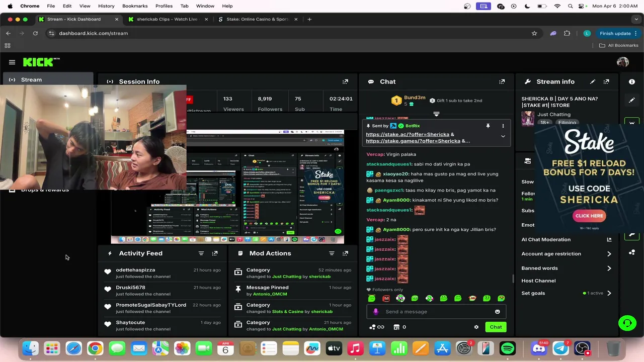Image resolution: width=644 pixels, height=362 pixels.
Task: Click the Kick logo
Action: click(x=41, y=62)
